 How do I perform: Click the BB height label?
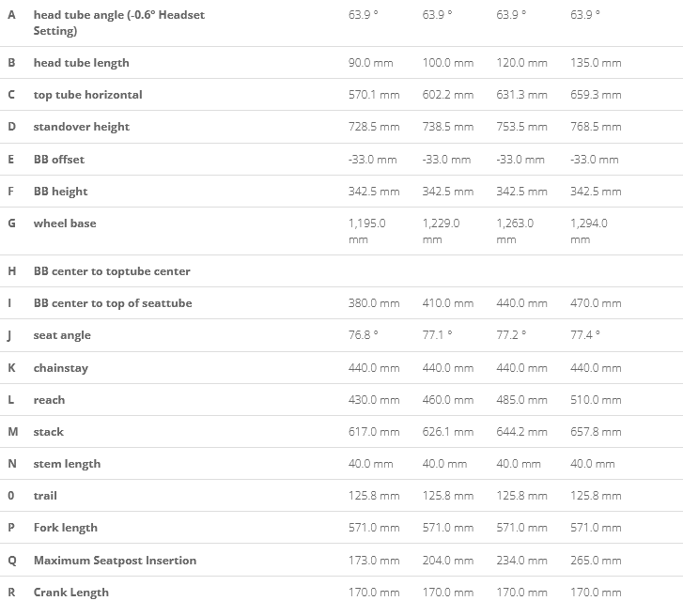click(x=60, y=192)
